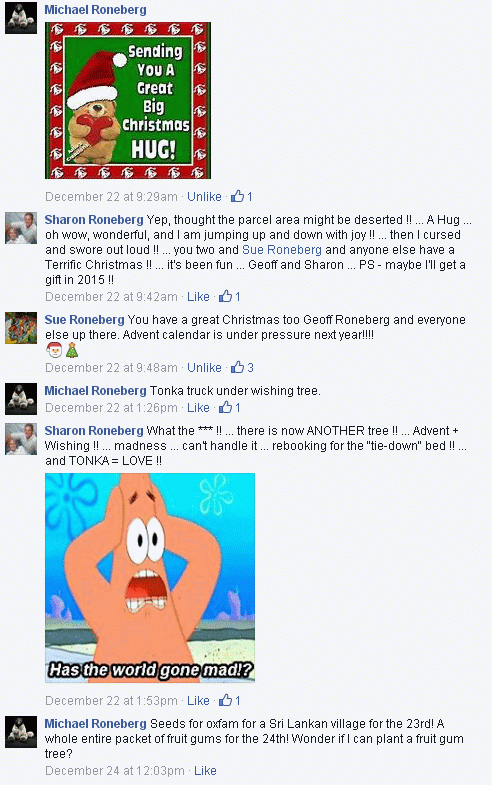Like the December 24 fruit gums comment
Image resolution: width=492 pixels, height=785 pixels.
[205, 771]
